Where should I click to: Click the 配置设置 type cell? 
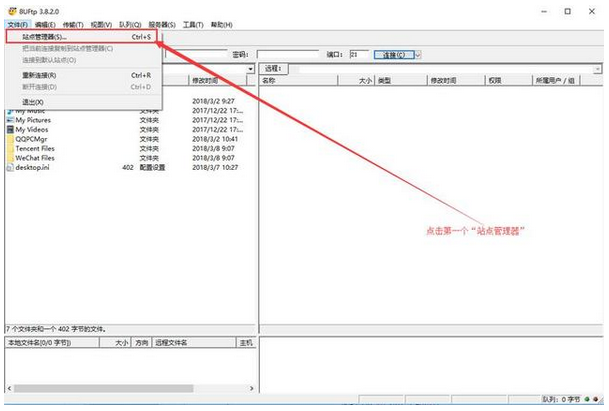click(152, 167)
